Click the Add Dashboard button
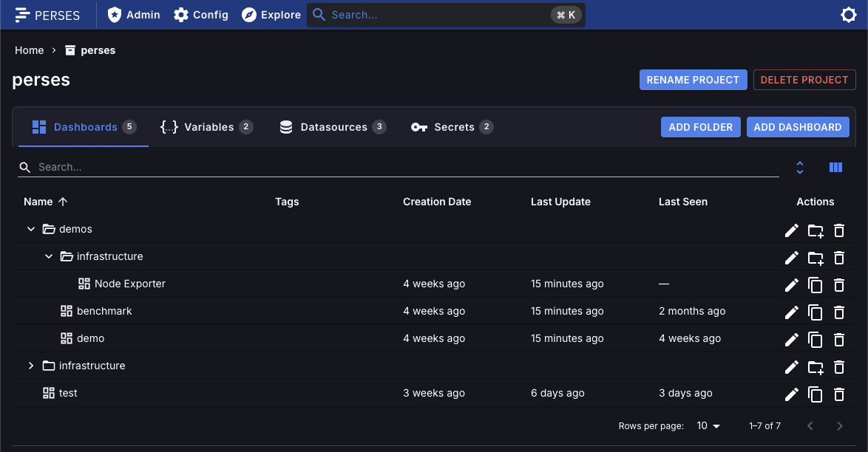This screenshot has height=452, width=868. [798, 127]
